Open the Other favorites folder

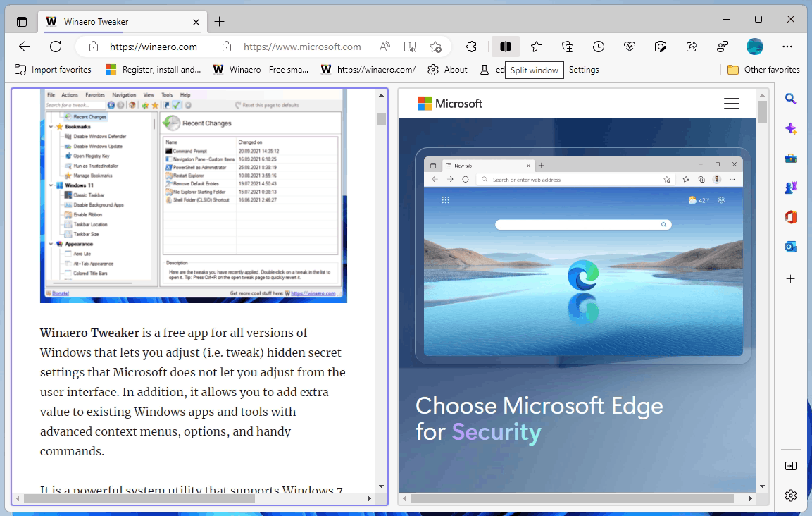coord(763,70)
